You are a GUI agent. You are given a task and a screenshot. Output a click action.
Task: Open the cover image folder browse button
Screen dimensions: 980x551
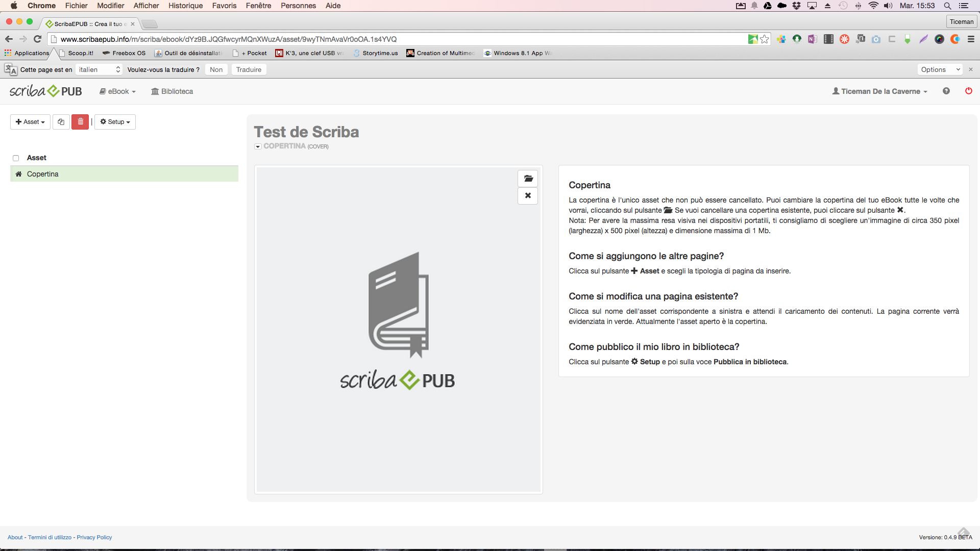(x=528, y=179)
